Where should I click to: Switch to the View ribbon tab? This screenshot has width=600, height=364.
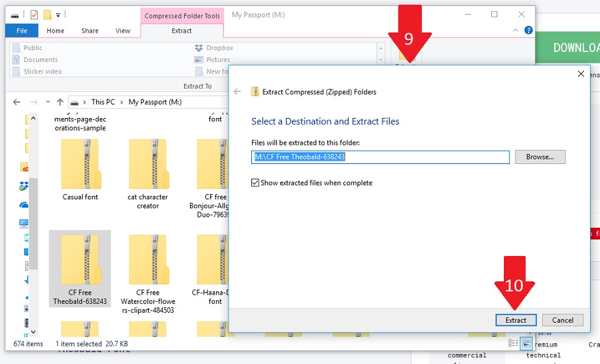(123, 31)
